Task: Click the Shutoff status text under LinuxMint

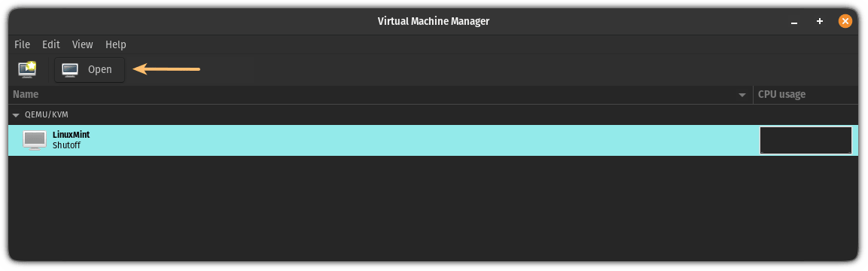Action: tap(66, 146)
